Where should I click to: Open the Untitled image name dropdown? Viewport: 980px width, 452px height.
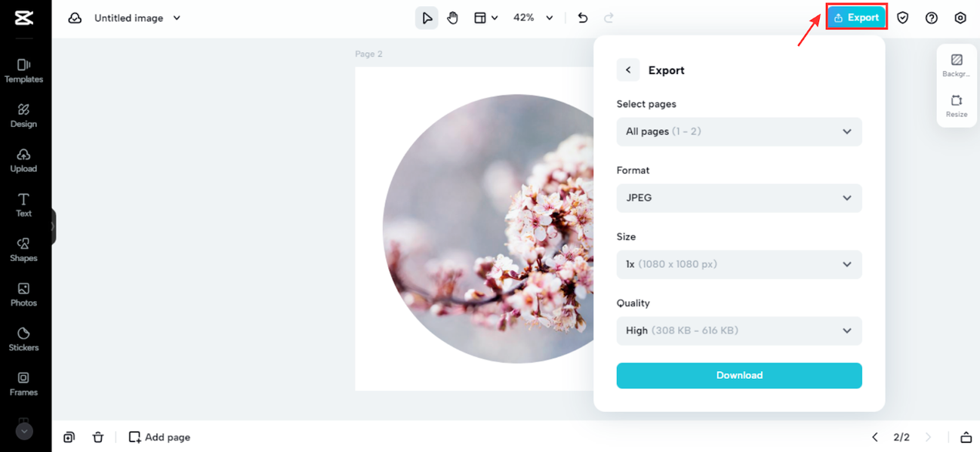[x=137, y=18]
